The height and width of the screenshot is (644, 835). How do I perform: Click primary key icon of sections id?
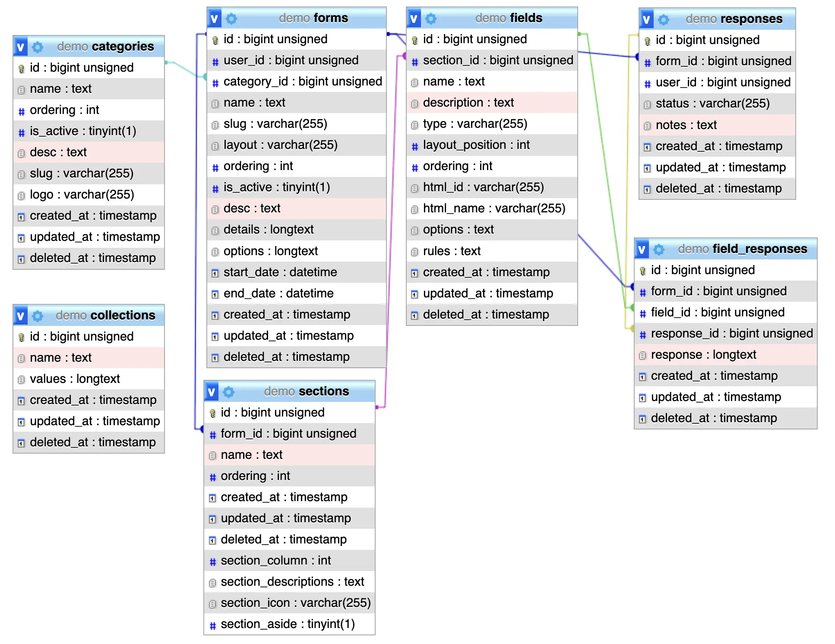click(x=212, y=413)
